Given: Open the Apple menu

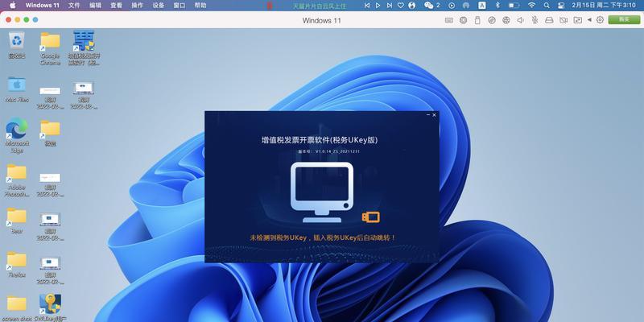Looking at the screenshot, I should coord(12,6).
